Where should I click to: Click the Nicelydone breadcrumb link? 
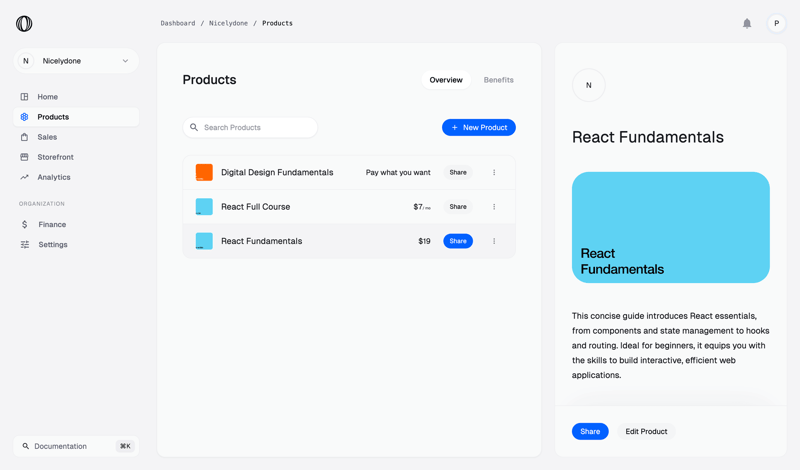(x=228, y=23)
